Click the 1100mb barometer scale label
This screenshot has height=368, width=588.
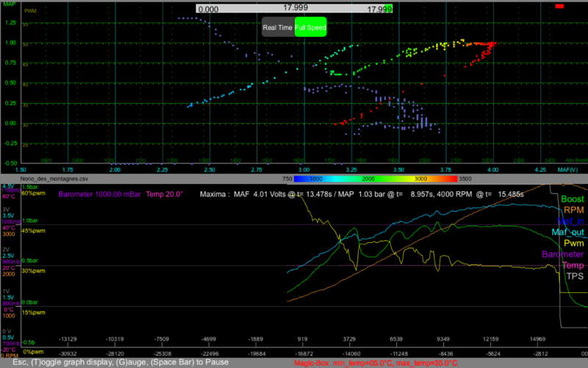11,191
